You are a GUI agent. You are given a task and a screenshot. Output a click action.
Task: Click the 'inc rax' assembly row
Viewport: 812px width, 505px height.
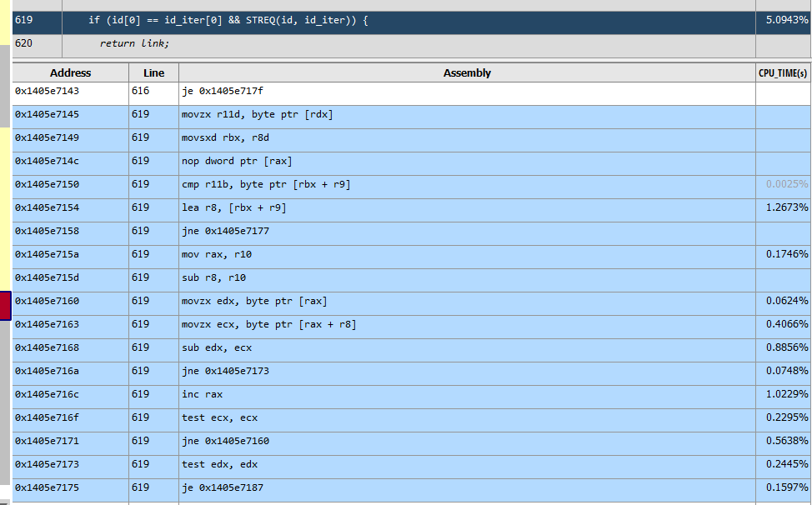click(202, 394)
